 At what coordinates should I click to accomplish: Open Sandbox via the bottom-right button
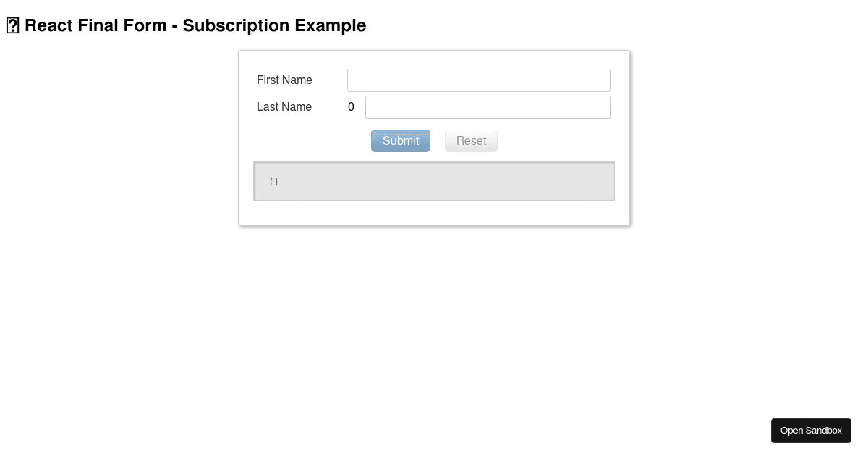pos(811,430)
